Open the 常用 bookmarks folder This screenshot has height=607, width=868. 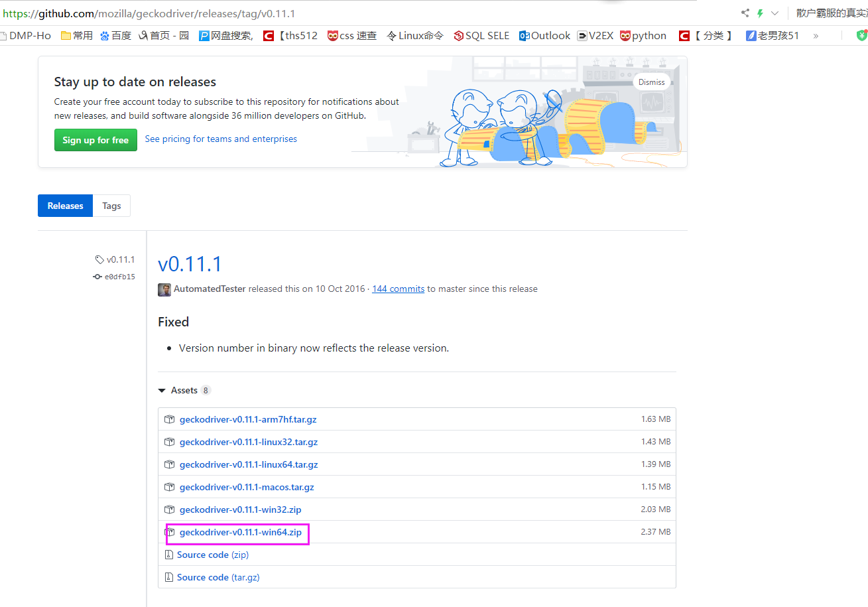pyautogui.click(x=77, y=36)
